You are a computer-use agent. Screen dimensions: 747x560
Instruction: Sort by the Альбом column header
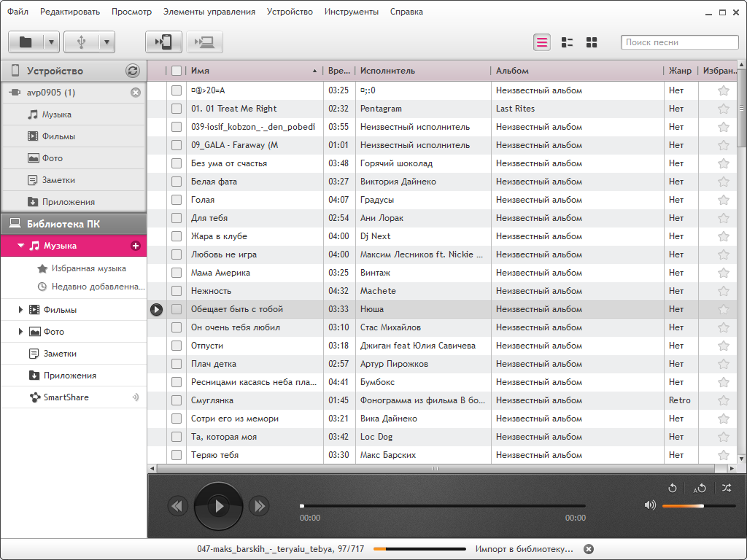coord(577,71)
